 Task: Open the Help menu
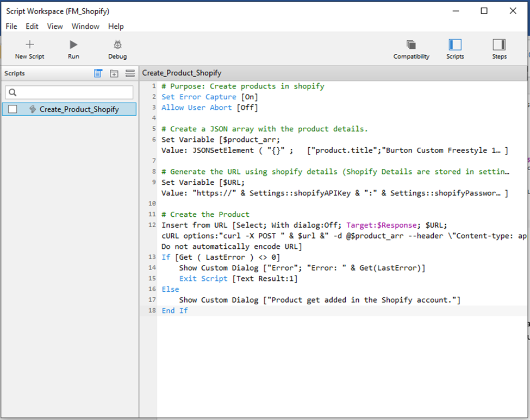pos(116,26)
